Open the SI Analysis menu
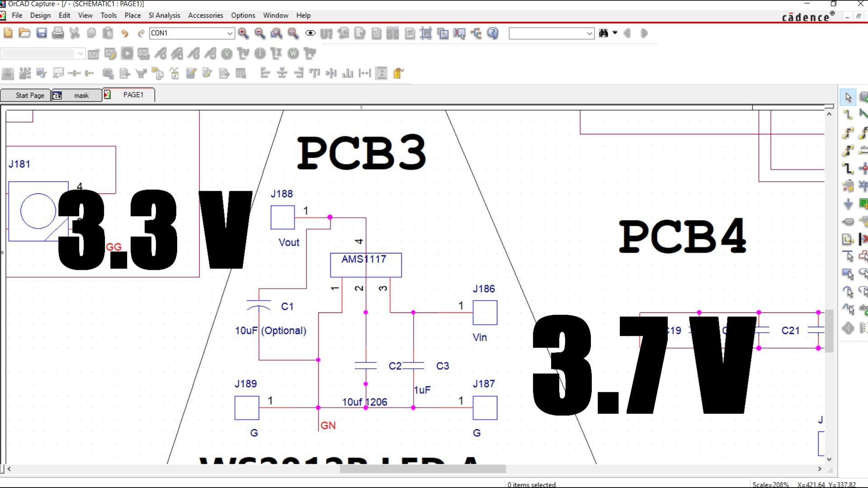868x488 pixels. [164, 15]
